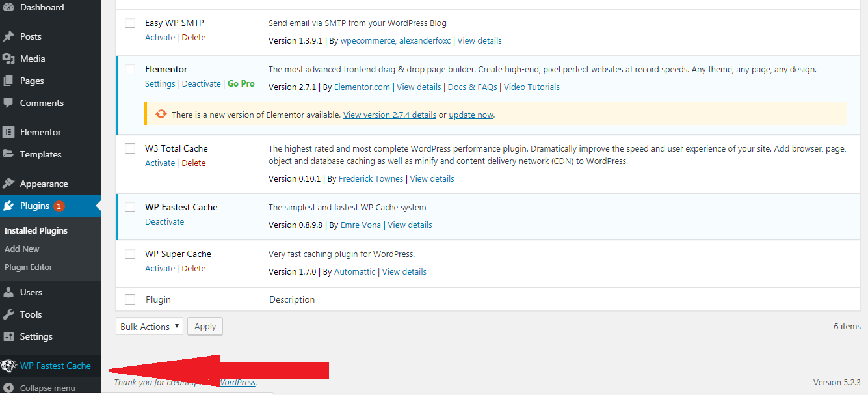Viewport: 868px width, 395px height.
Task: Click the Pages icon in sidebar
Action: [x=8, y=81]
